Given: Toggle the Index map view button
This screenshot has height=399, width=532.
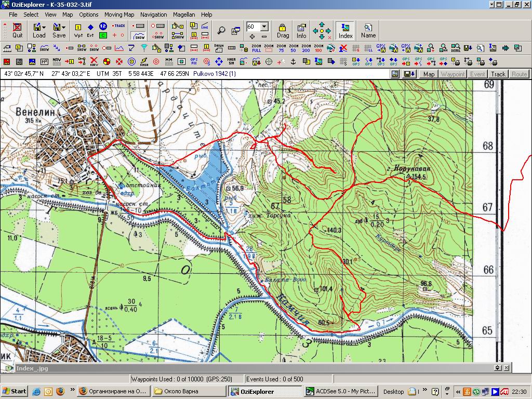Looking at the screenshot, I should [x=345, y=30].
